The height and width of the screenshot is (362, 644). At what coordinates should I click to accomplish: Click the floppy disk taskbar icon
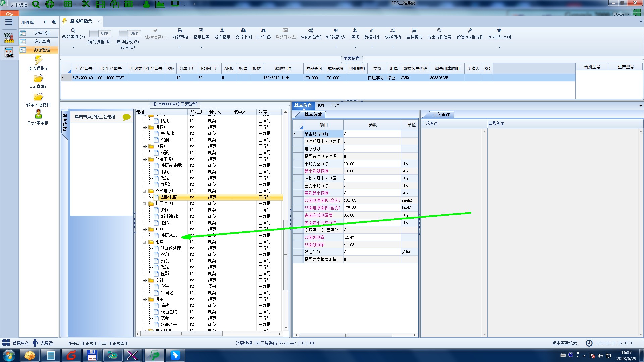pyautogui.click(x=92, y=355)
